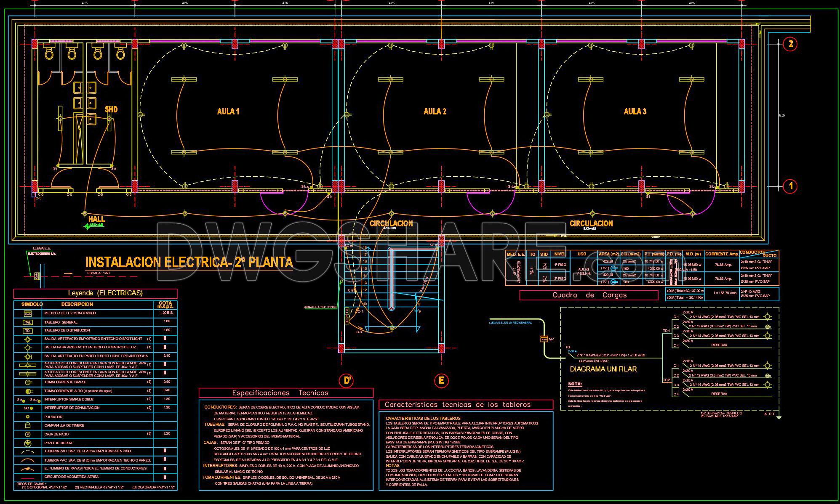This screenshot has height=504, width=840.
Task: Click the SHD bathroom label
Action: point(111,109)
